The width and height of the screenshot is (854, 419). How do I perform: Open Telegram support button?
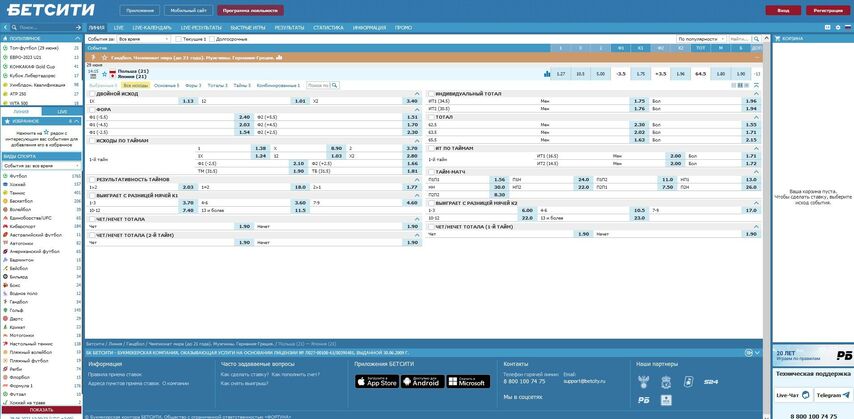tap(833, 394)
